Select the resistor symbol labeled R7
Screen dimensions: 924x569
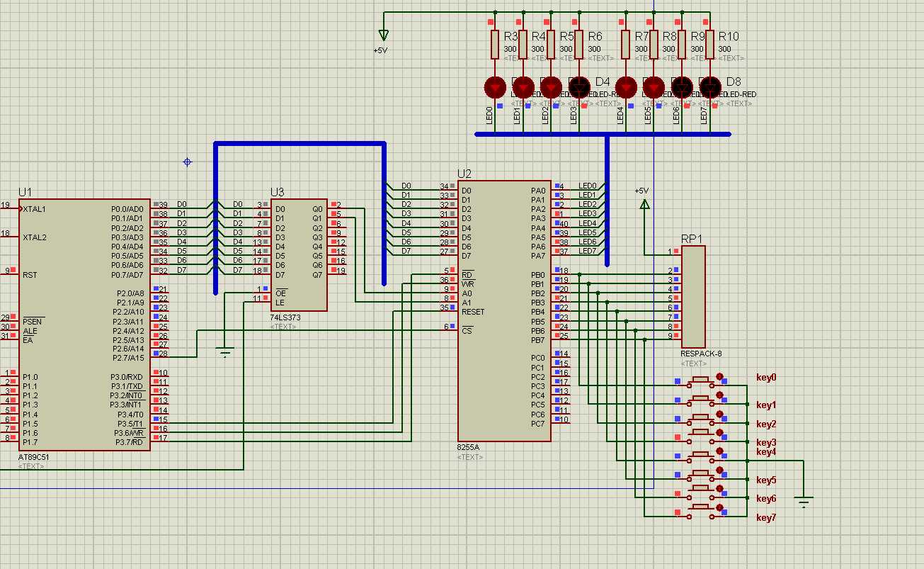(x=626, y=44)
